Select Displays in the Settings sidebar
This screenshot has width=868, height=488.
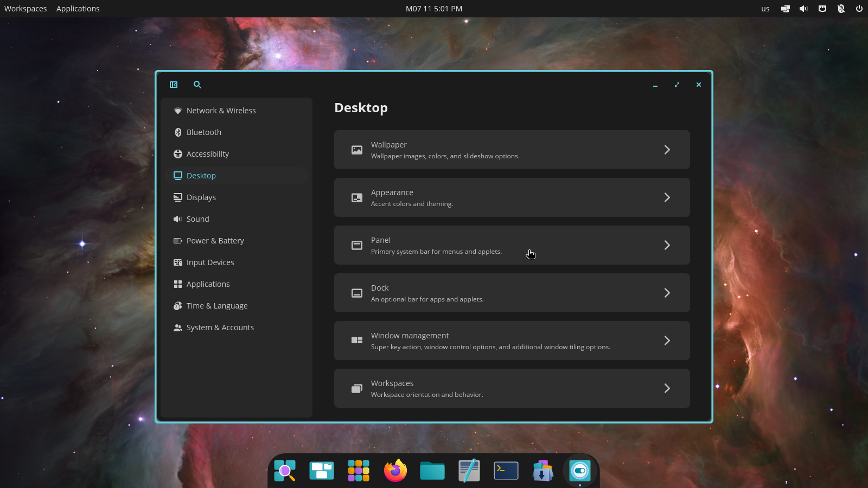coord(201,197)
